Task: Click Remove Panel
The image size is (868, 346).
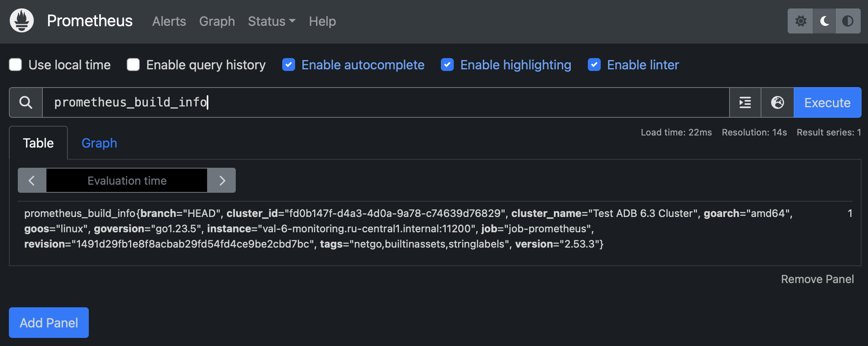Action: (817, 279)
